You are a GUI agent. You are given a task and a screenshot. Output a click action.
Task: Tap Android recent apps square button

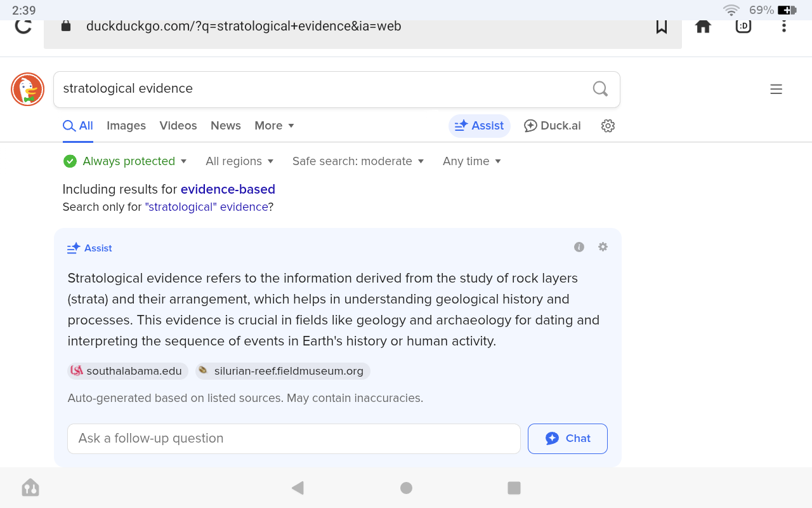(514, 488)
